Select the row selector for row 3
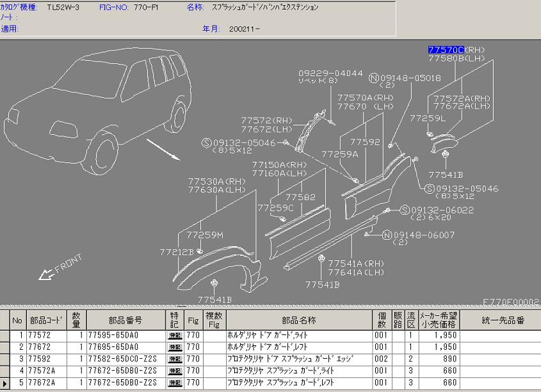 pyautogui.click(x=5, y=359)
